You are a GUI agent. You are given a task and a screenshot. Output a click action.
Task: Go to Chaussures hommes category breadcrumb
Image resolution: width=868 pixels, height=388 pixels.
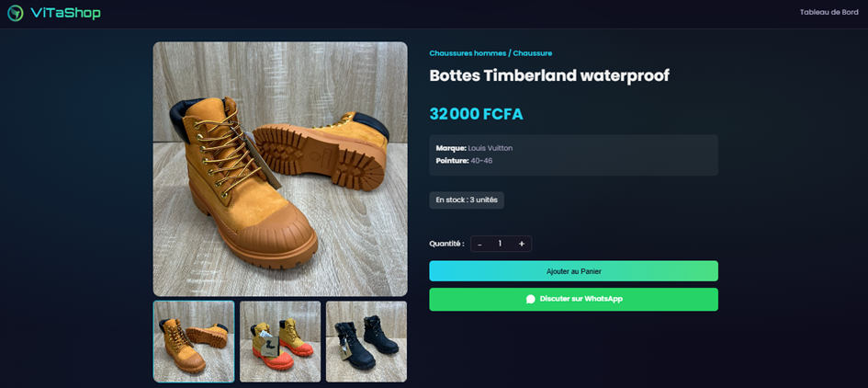tap(468, 53)
